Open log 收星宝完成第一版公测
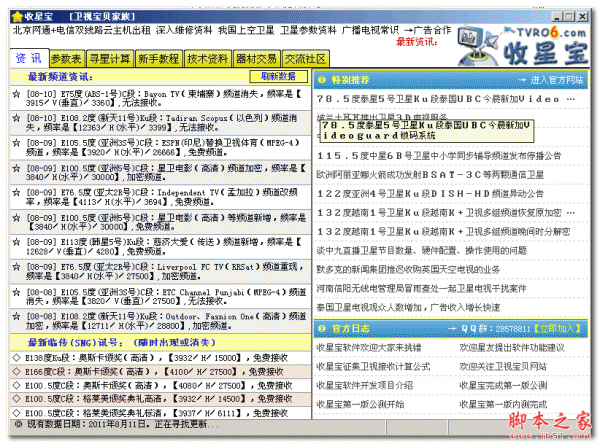600x444 pixels. (x=503, y=385)
